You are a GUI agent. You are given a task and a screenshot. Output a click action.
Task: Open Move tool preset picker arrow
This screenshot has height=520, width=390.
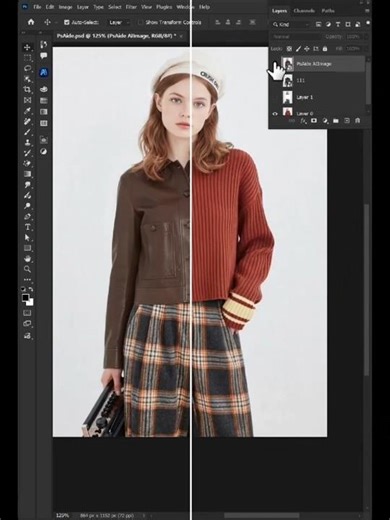click(56, 22)
